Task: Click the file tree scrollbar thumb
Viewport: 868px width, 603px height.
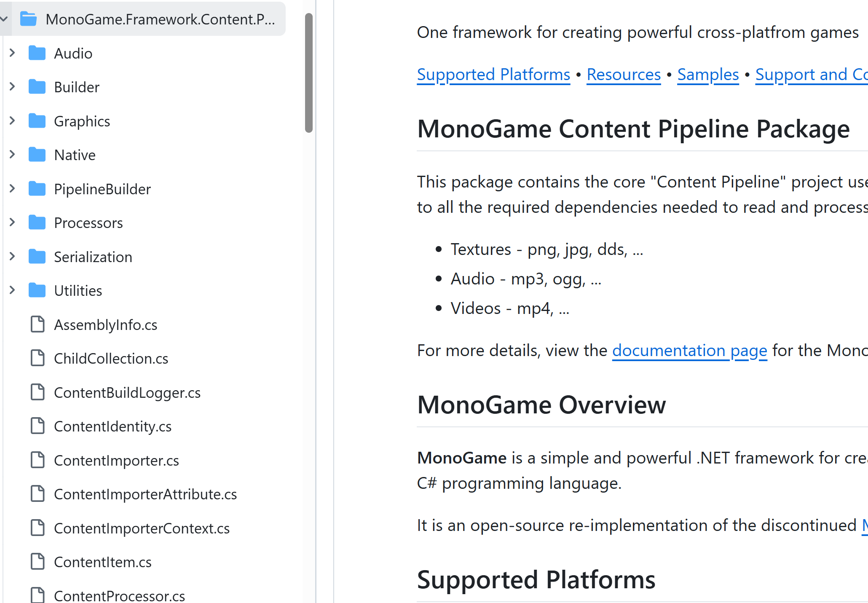Action: [x=308, y=72]
